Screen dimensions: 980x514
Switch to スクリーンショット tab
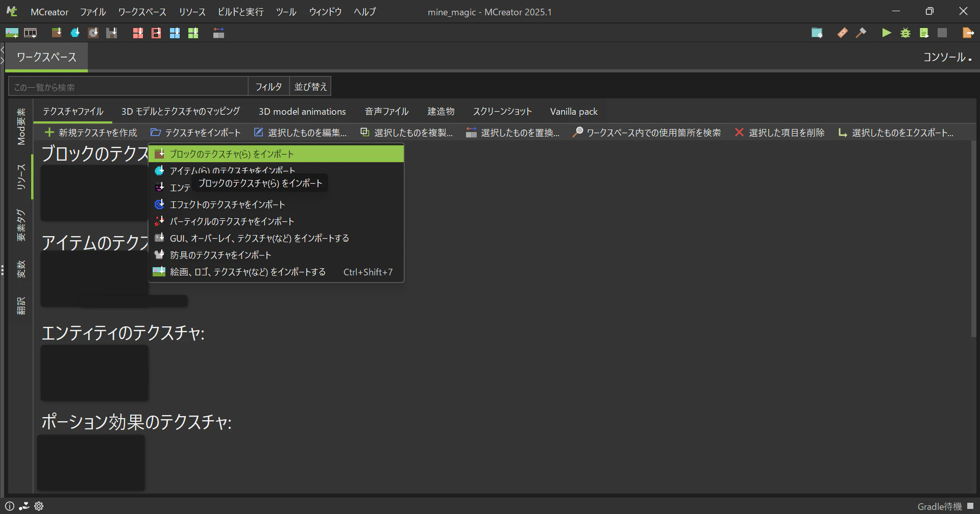pos(502,111)
